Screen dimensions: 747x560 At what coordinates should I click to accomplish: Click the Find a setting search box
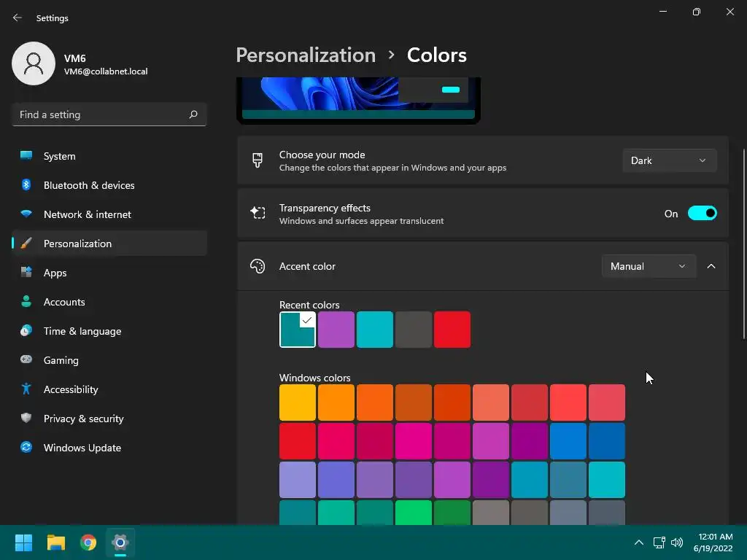(109, 114)
